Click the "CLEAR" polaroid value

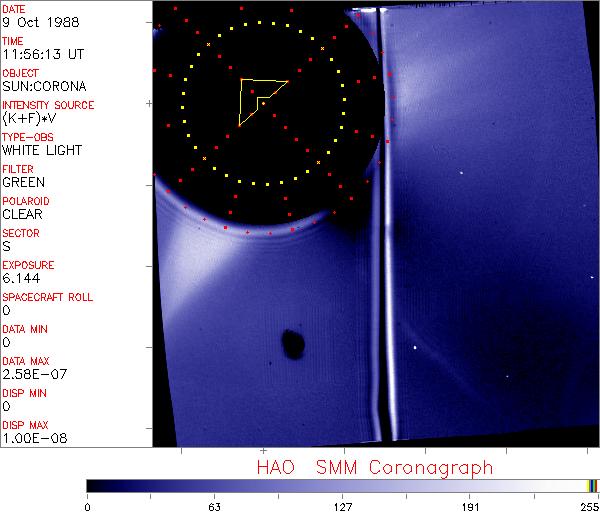(22, 214)
